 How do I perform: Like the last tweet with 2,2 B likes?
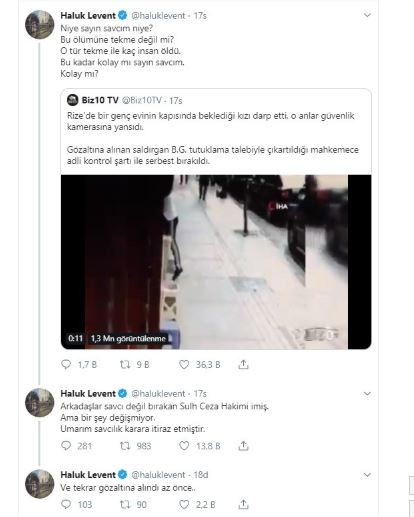click(184, 504)
